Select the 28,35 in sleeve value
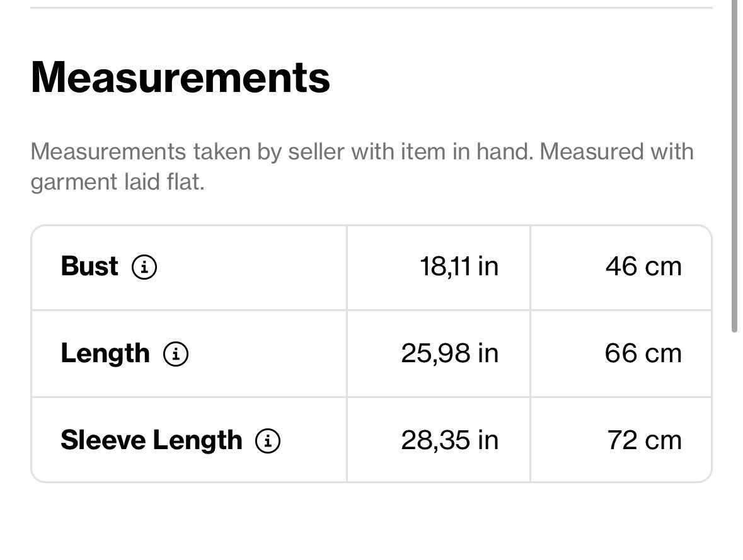The image size is (743, 560). [450, 440]
